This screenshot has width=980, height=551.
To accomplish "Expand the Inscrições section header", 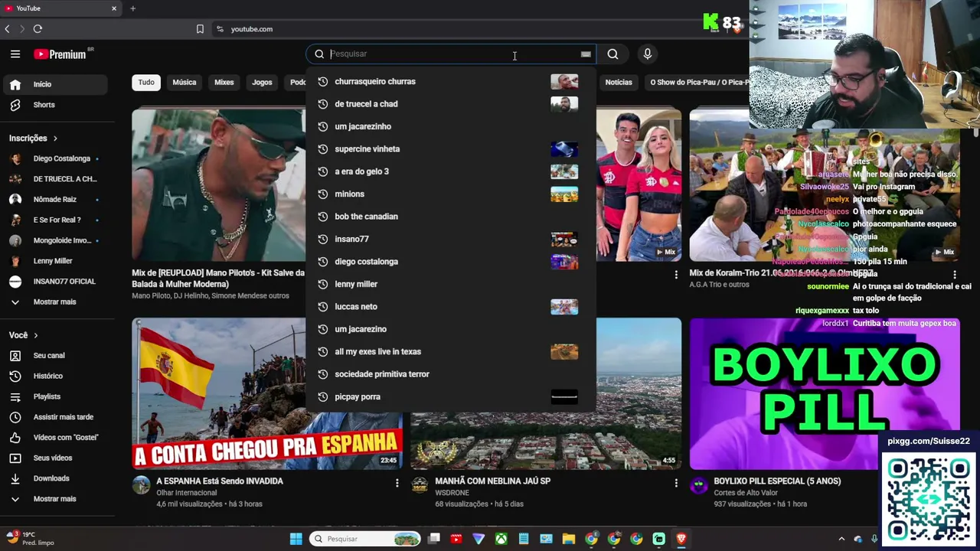I will (34, 139).
